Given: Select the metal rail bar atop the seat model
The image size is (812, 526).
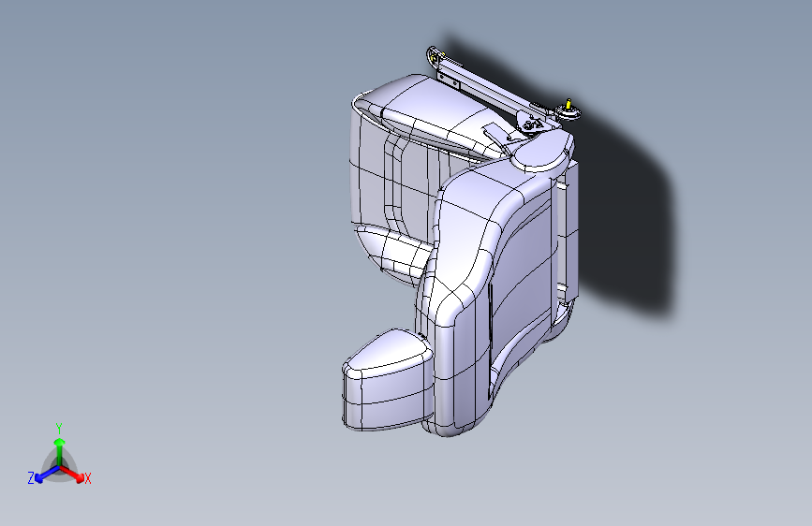Looking at the screenshot, I should click(492, 92).
